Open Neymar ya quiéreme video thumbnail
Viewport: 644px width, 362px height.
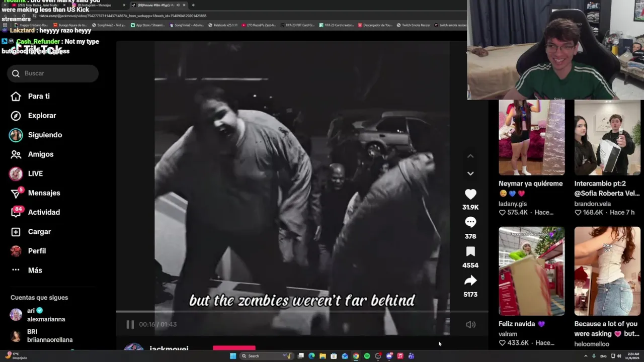click(x=531, y=137)
